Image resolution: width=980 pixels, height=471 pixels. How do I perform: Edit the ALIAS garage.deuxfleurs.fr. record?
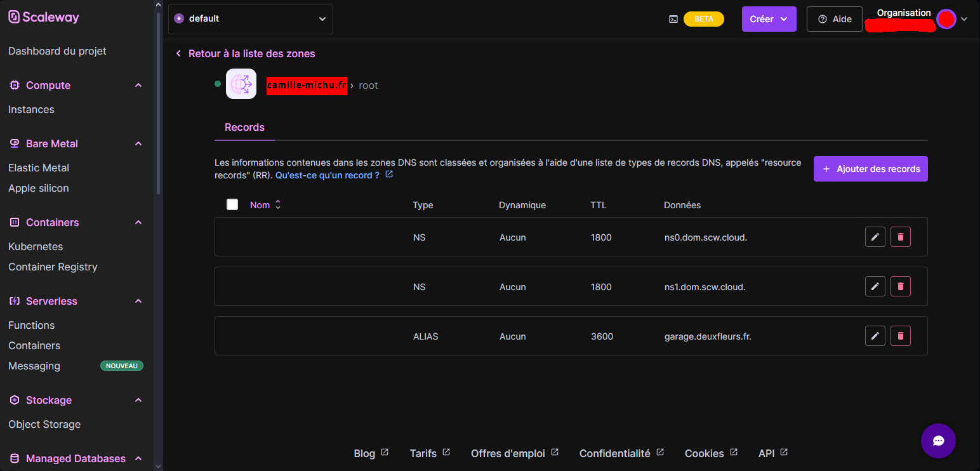(875, 336)
